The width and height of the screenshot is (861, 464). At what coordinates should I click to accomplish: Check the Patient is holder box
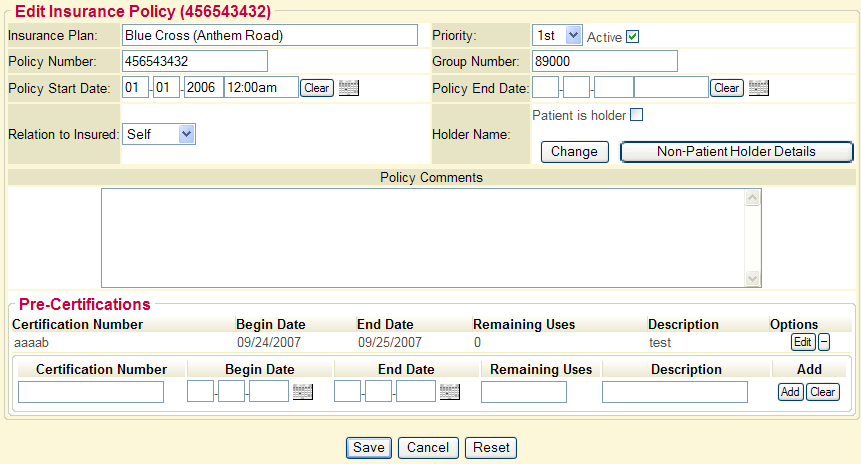636,115
